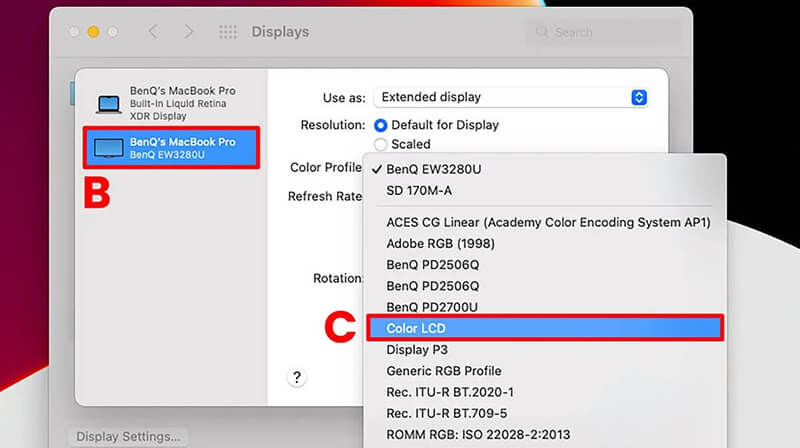Click into the Search field

tap(604, 32)
